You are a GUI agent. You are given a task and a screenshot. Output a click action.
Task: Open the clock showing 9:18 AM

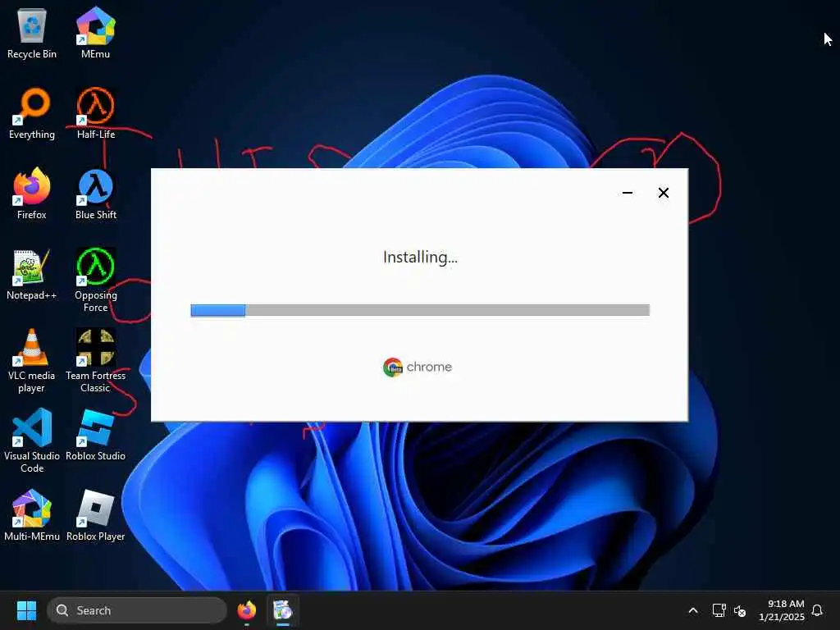(781, 610)
